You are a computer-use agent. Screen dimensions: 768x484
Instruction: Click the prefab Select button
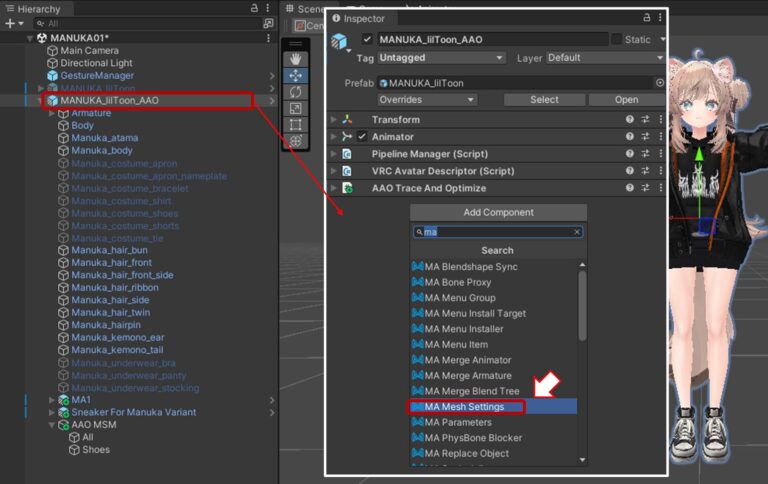pos(544,100)
